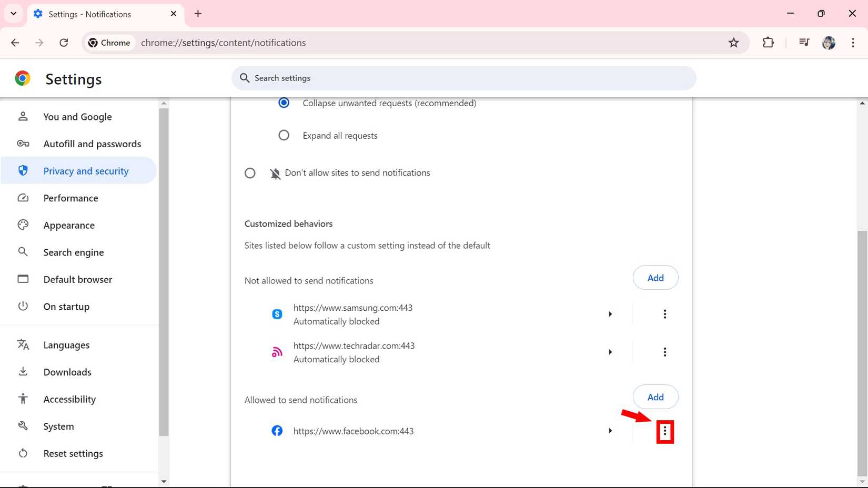Select Collapse unwanted requests option
Image resolution: width=868 pixels, height=488 pixels.
(284, 103)
